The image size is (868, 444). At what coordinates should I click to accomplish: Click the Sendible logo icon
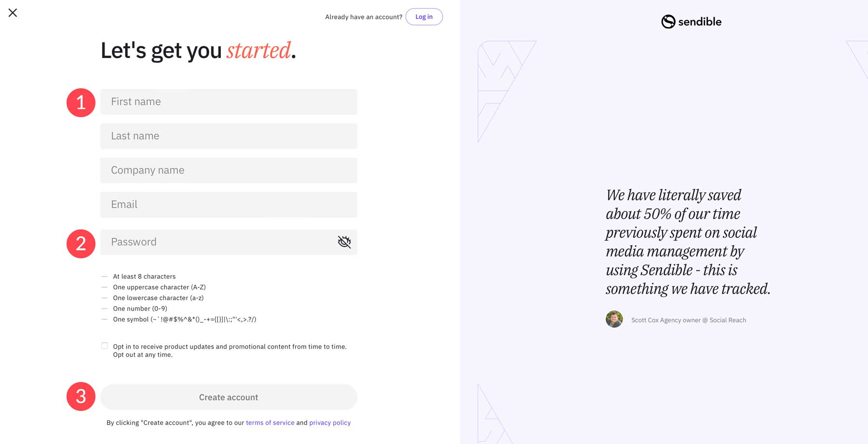coord(667,22)
